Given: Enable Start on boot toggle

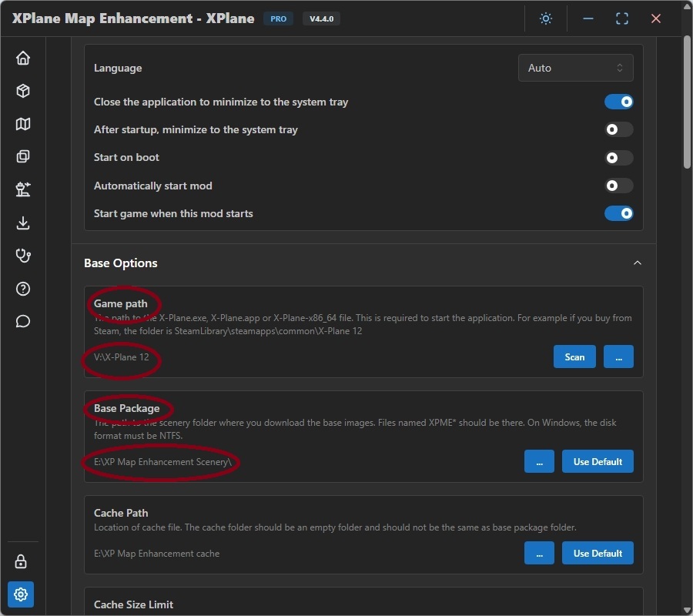Looking at the screenshot, I should [x=619, y=158].
